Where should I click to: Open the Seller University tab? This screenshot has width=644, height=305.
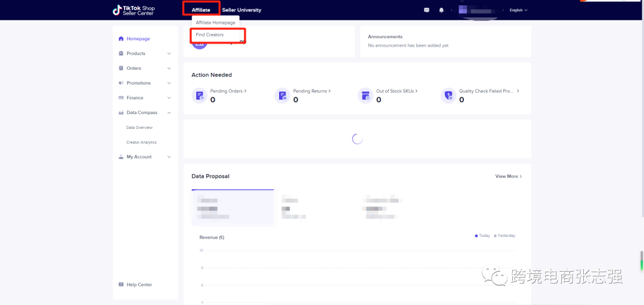click(241, 10)
